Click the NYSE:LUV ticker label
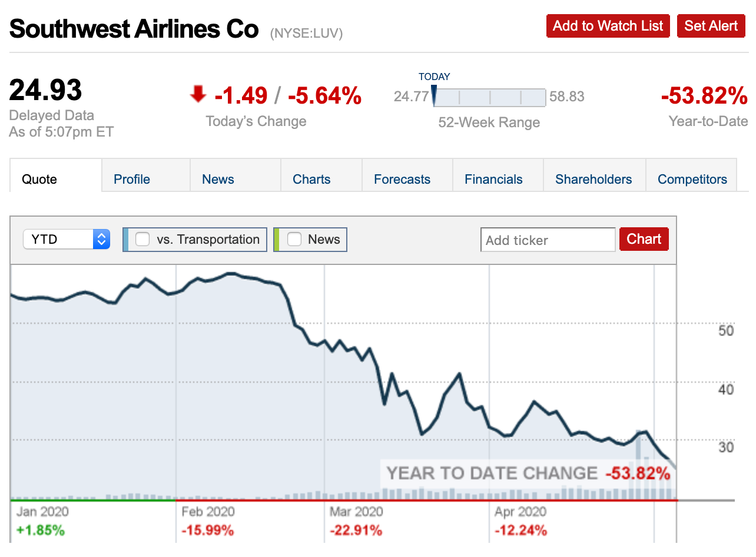The width and height of the screenshot is (756, 557). point(306,34)
